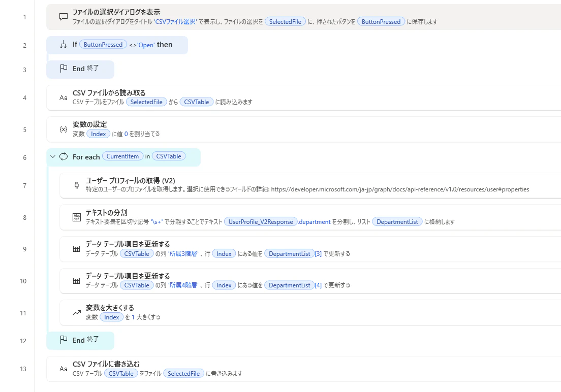
Task: Click the {x} icon on the set variable step
Action: [x=64, y=129]
